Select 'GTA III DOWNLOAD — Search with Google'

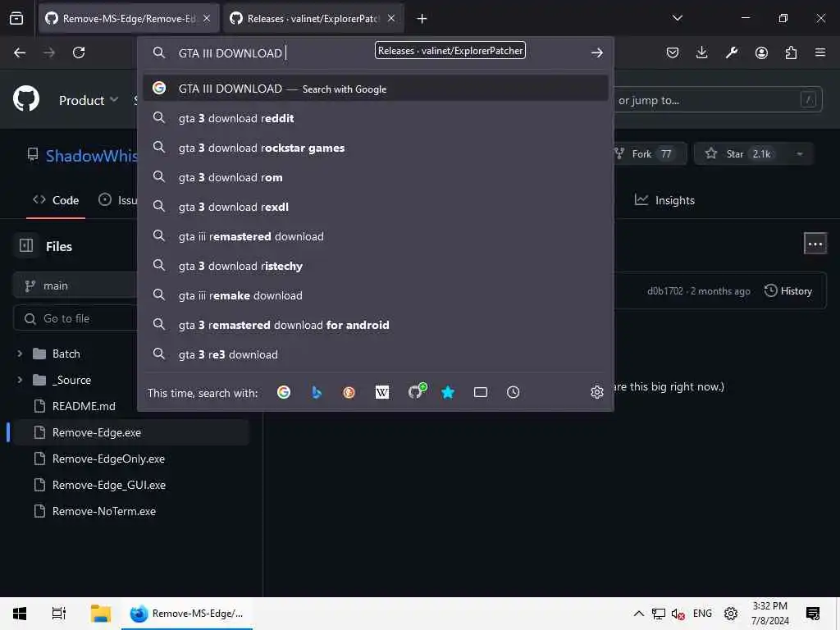click(376, 89)
